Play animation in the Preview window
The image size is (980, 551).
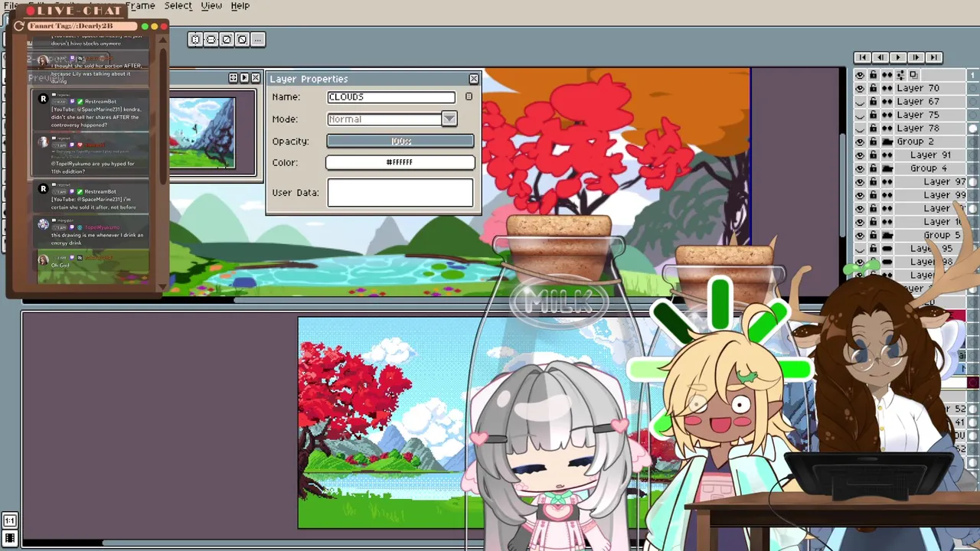coord(244,77)
